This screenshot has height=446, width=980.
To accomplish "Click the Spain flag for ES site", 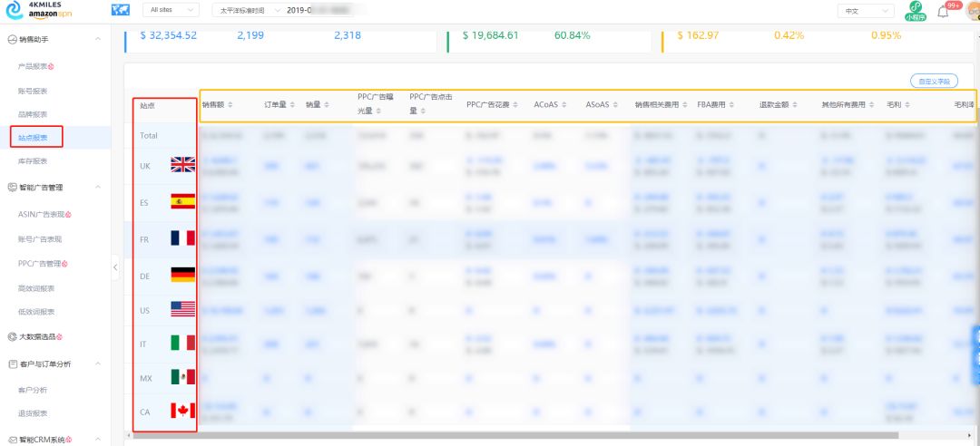I will tap(182, 202).
